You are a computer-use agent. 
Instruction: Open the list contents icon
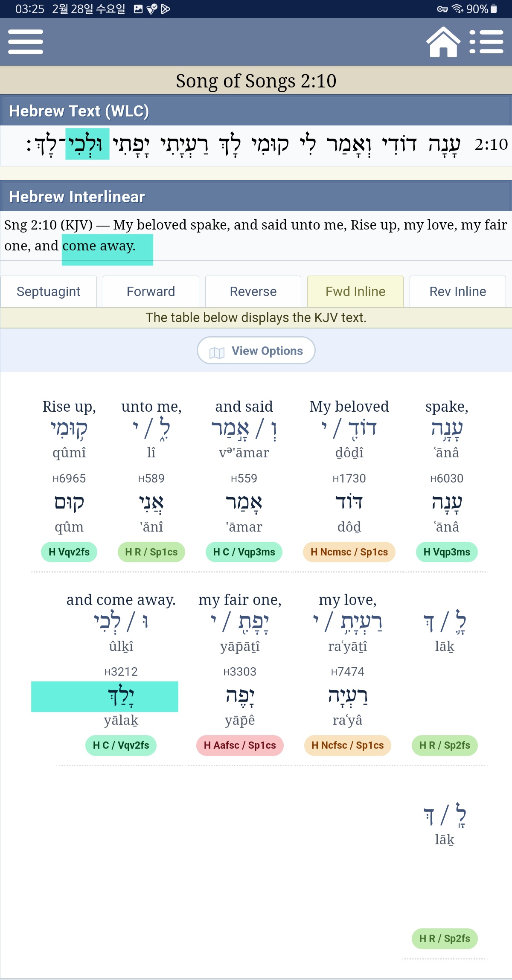486,42
